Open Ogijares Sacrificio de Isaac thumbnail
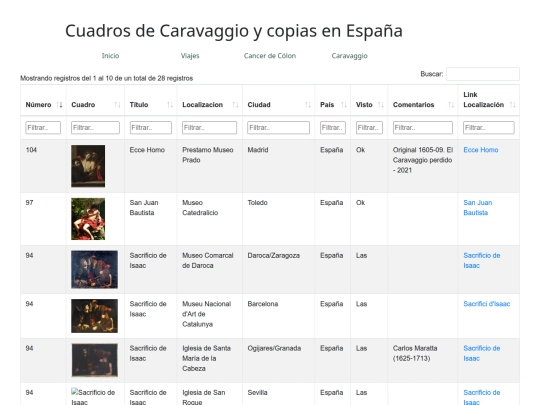Screen dimensions: 540x405 [94, 360]
